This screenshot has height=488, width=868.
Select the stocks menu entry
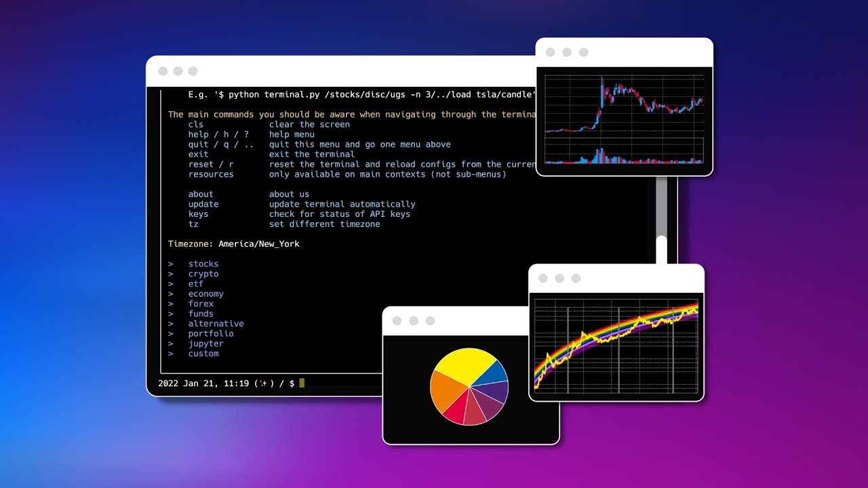click(203, 264)
